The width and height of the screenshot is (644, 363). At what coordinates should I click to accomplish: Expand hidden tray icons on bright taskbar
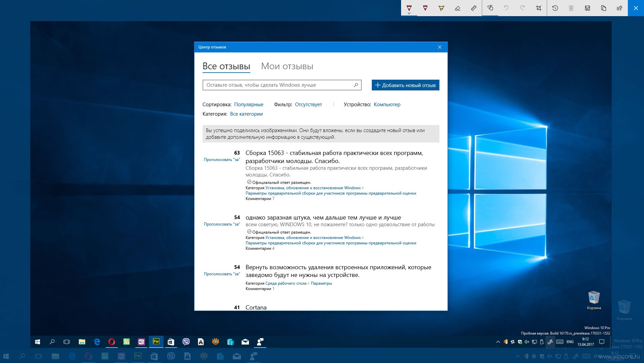coord(498,342)
